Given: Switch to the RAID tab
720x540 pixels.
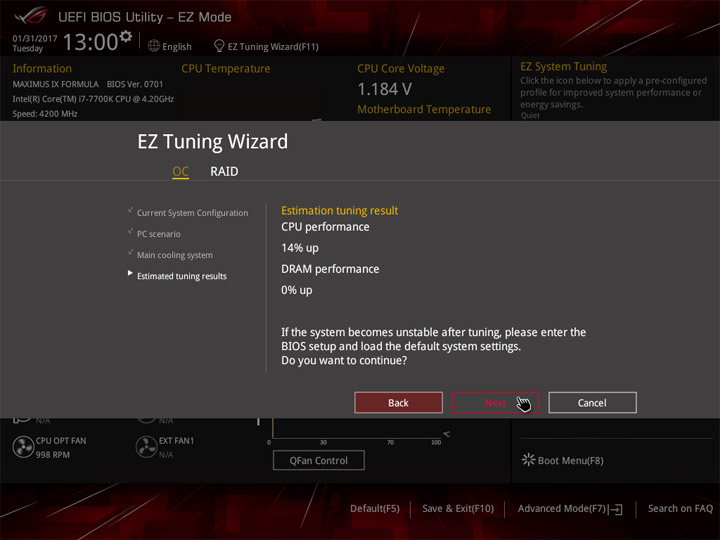Looking at the screenshot, I should click(224, 171).
